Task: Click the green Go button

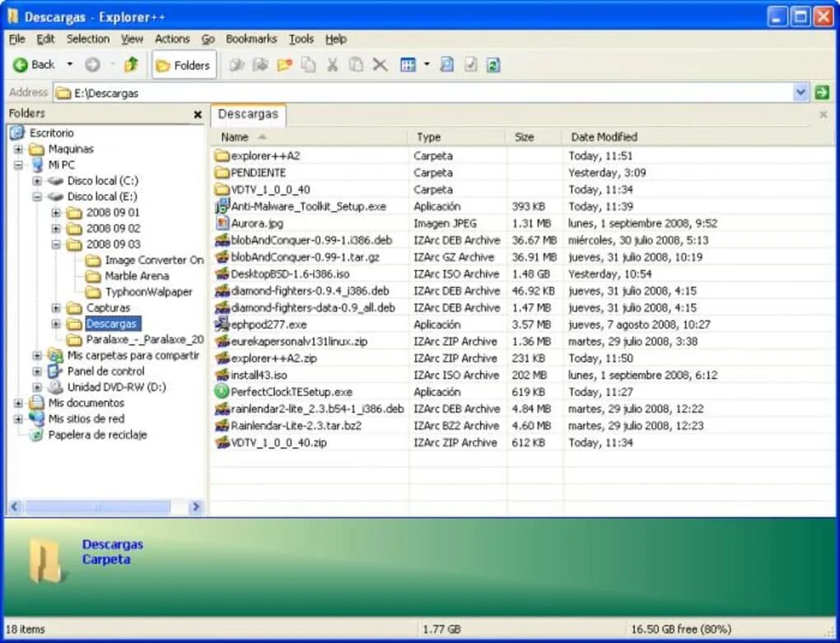Action: tap(821, 93)
